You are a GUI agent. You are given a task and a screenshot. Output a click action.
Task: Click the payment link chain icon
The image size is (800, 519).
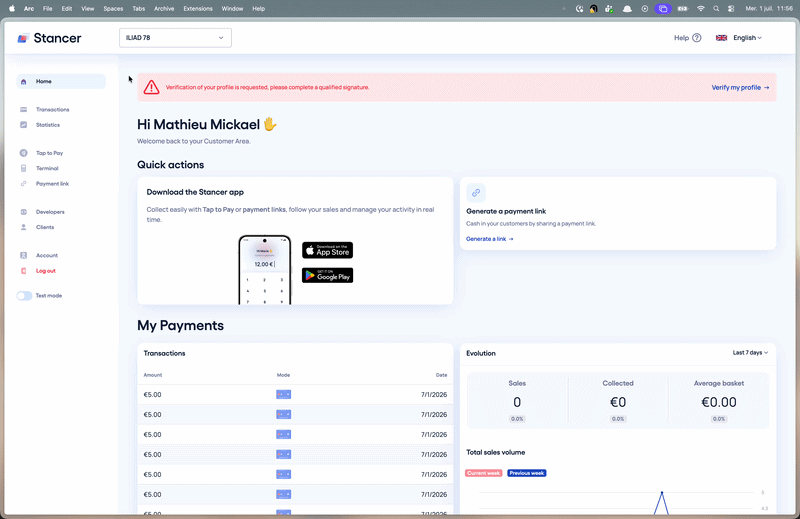click(476, 193)
